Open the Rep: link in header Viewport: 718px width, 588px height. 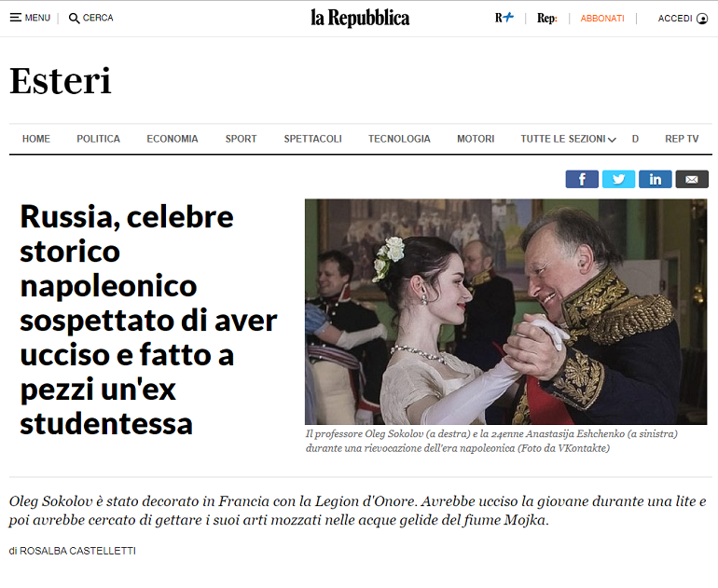[546, 19]
